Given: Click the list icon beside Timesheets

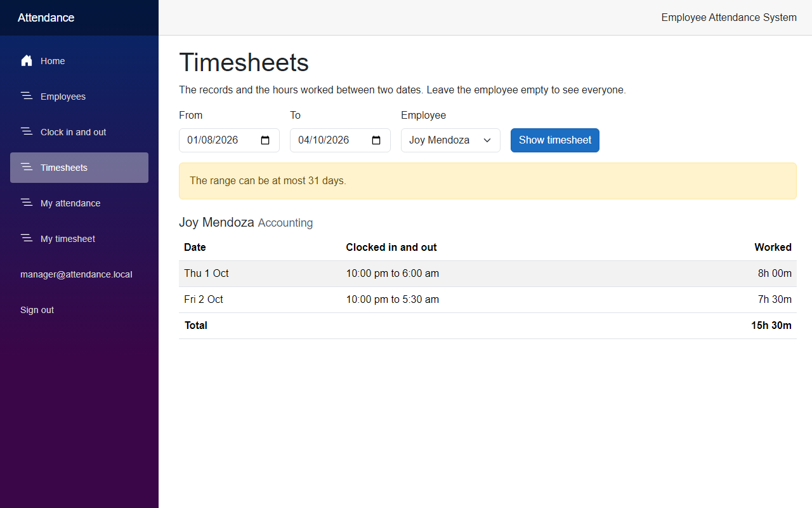Looking at the screenshot, I should [27, 168].
